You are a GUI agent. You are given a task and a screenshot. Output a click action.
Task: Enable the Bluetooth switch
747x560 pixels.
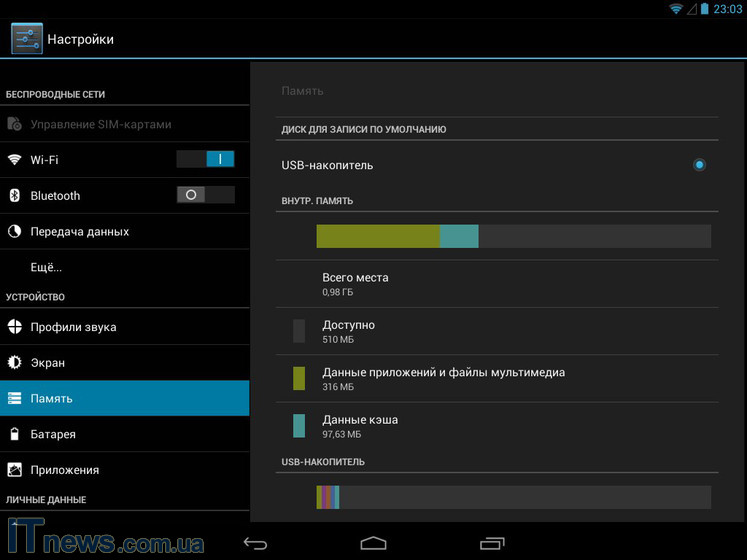pyautogui.click(x=205, y=195)
